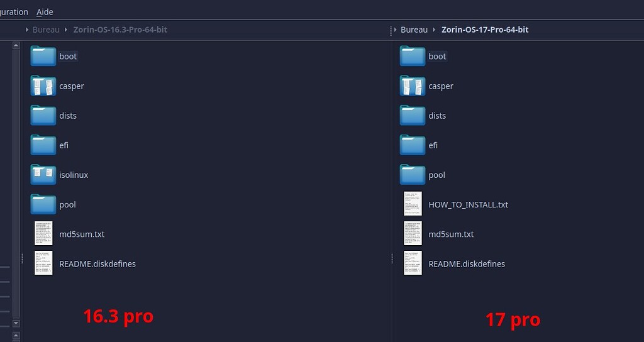Select "README.diskdefines" name in Zorin 17 pane
The width and height of the screenshot is (644, 342).
tap(467, 263)
